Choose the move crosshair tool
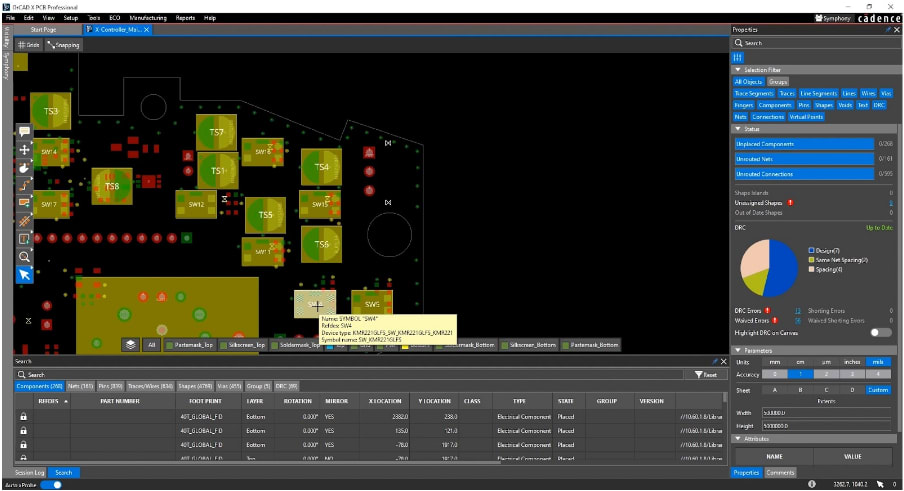 (24, 150)
